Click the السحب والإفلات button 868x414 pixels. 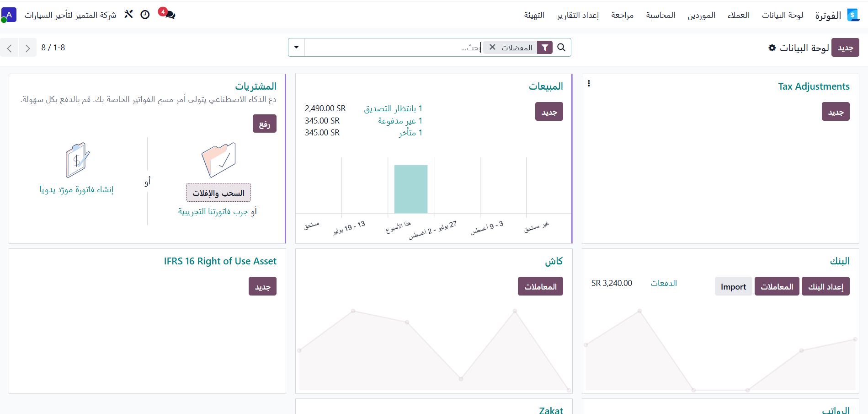tap(218, 193)
